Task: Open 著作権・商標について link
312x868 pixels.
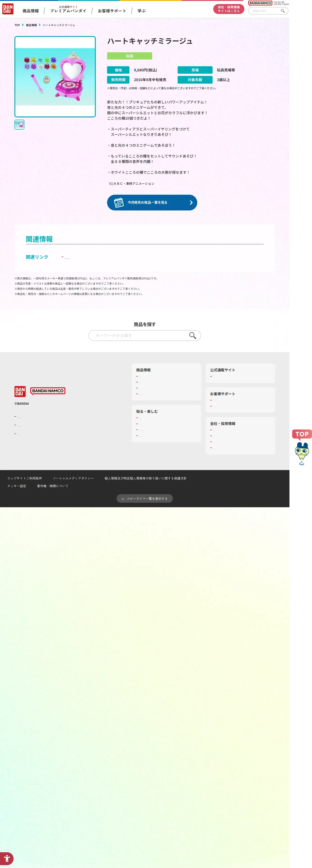Action: [x=53, y=486]
